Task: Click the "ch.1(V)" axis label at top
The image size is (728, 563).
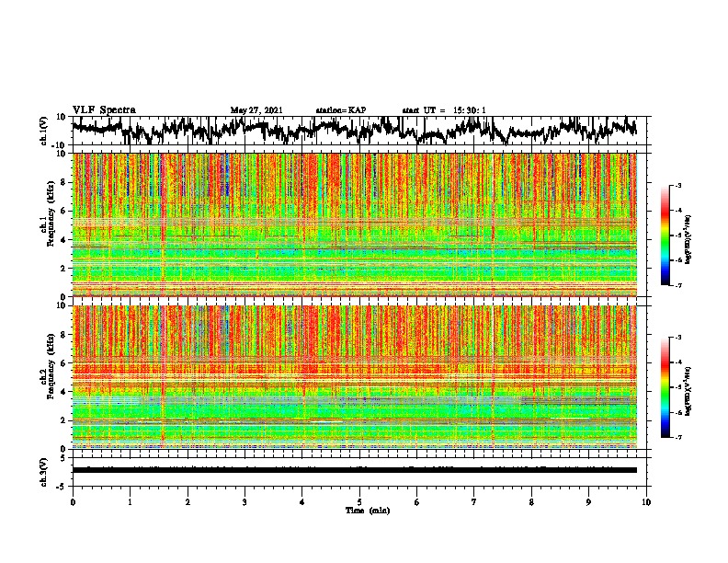Action: pos(44,131)
